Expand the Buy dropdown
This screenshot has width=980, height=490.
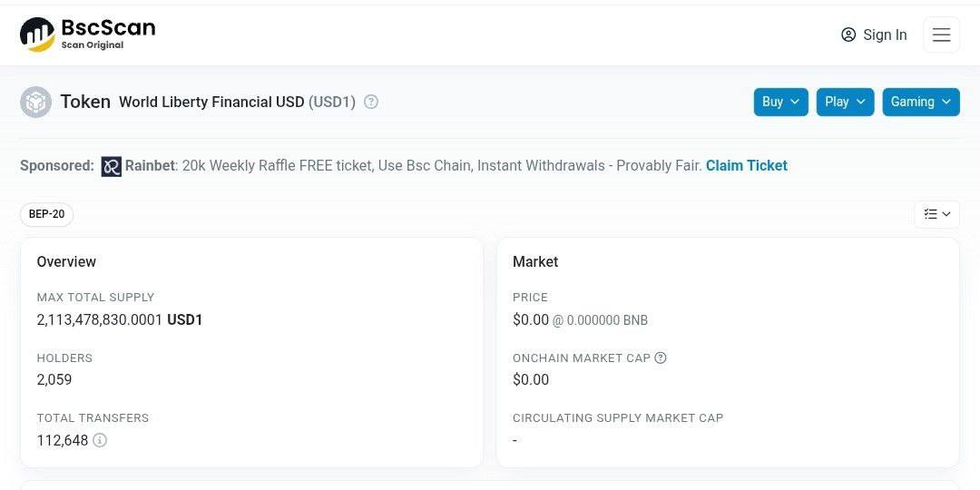780,102
